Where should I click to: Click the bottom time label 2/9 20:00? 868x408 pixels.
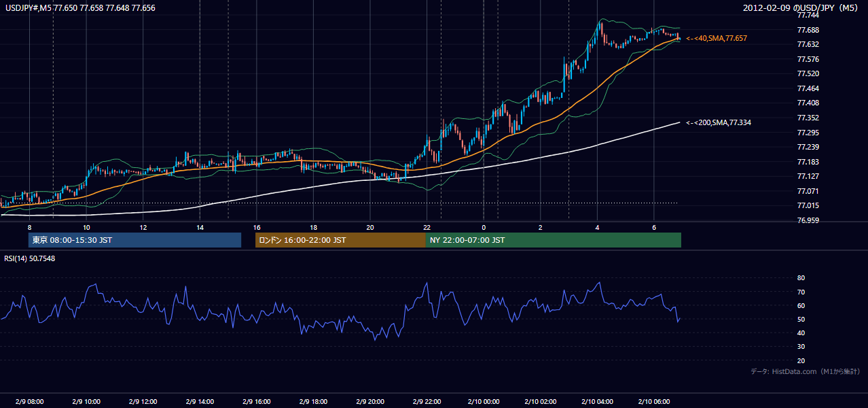[x=370, y=401]
